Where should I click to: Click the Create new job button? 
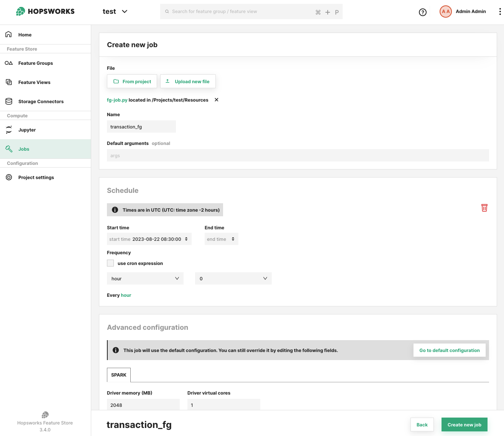pos(464,424)
